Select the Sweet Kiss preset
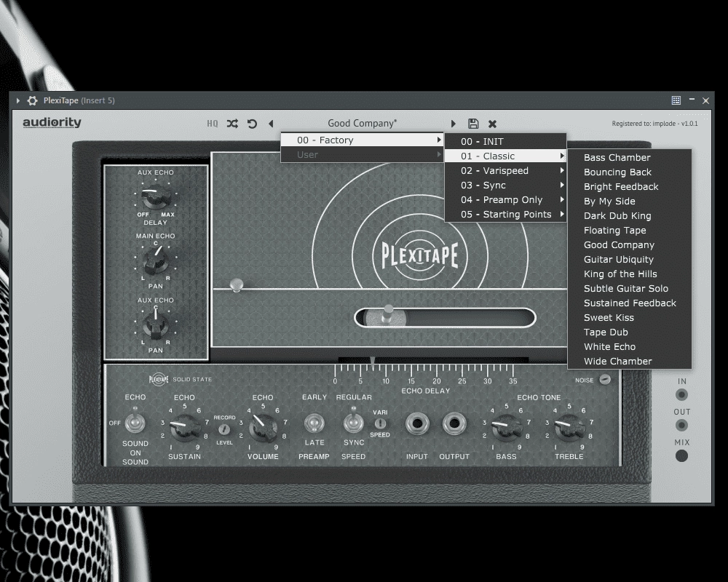This screenshot has width=728, height=582. pyautogui.click(x=630, y=317)
